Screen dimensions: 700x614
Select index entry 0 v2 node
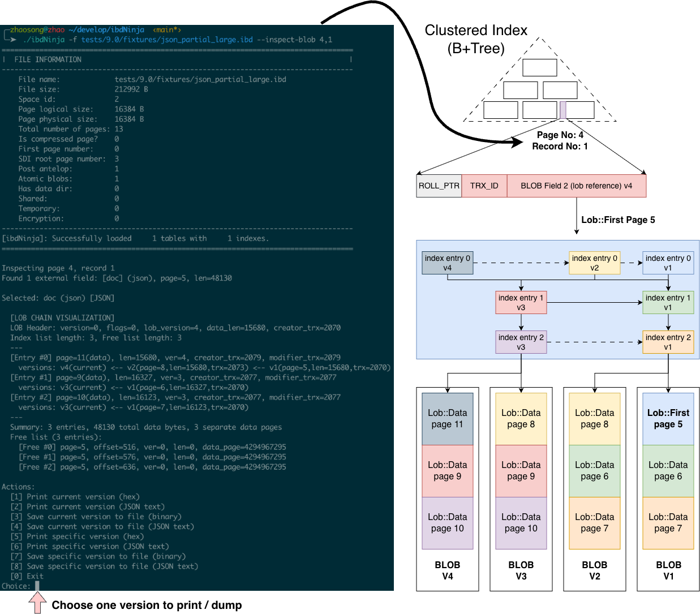pyautogui.click(x=594, y=263)
